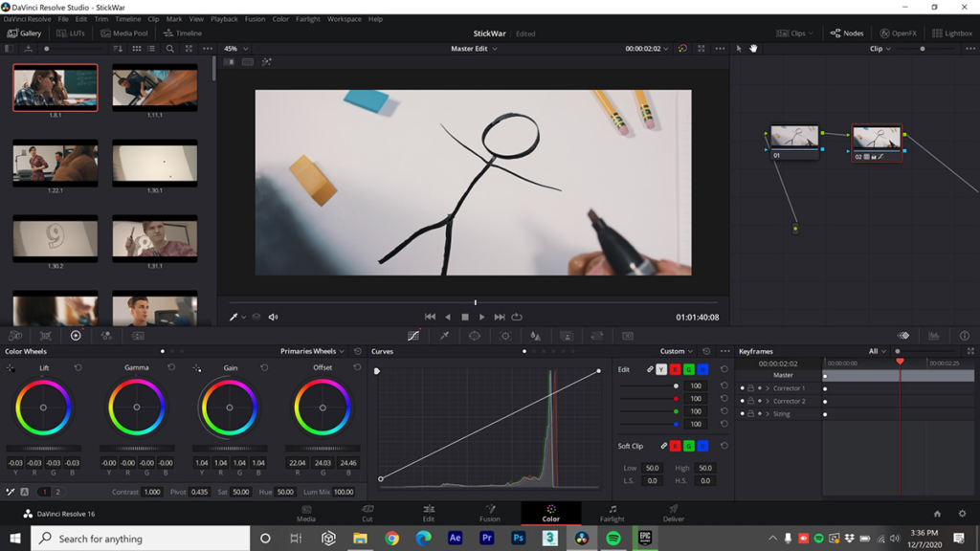Switch to the Fairlight page tab
Image resolution: width=980 pixels, height=551 pixels.
click(x=612, y=513)
